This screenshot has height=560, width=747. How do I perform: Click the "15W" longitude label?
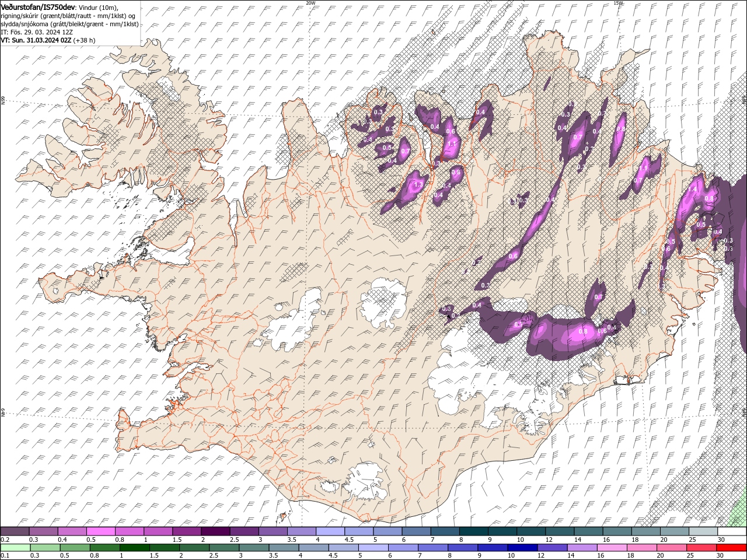619,3
